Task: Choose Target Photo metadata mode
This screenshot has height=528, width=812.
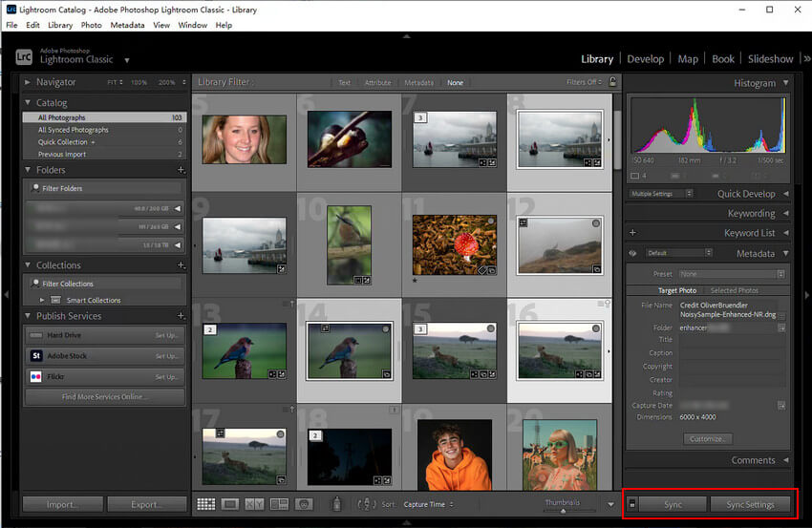Action: pos(677,290)
